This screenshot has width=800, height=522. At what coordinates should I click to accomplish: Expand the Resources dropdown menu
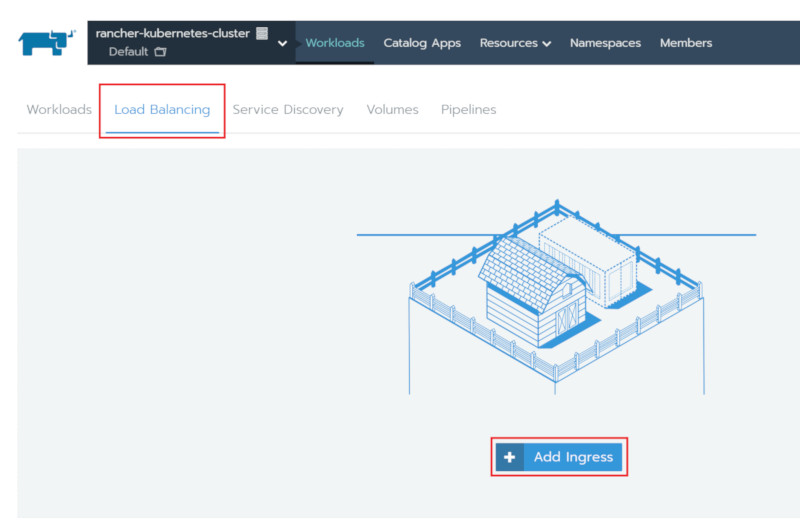[x=515, y=43]
